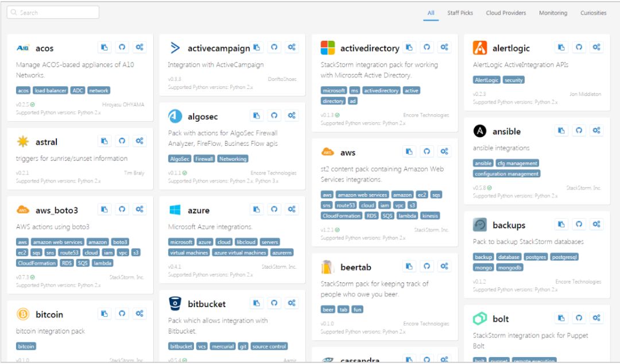
Task: Click the 'boto3' tag on aws_boto3
Action: click(x=120, y=242)
